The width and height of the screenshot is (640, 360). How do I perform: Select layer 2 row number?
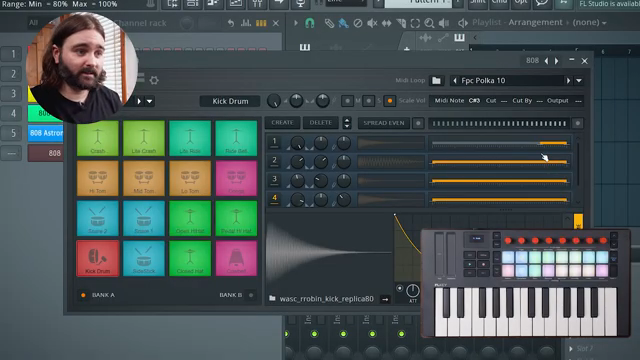(x=274, y=162)
